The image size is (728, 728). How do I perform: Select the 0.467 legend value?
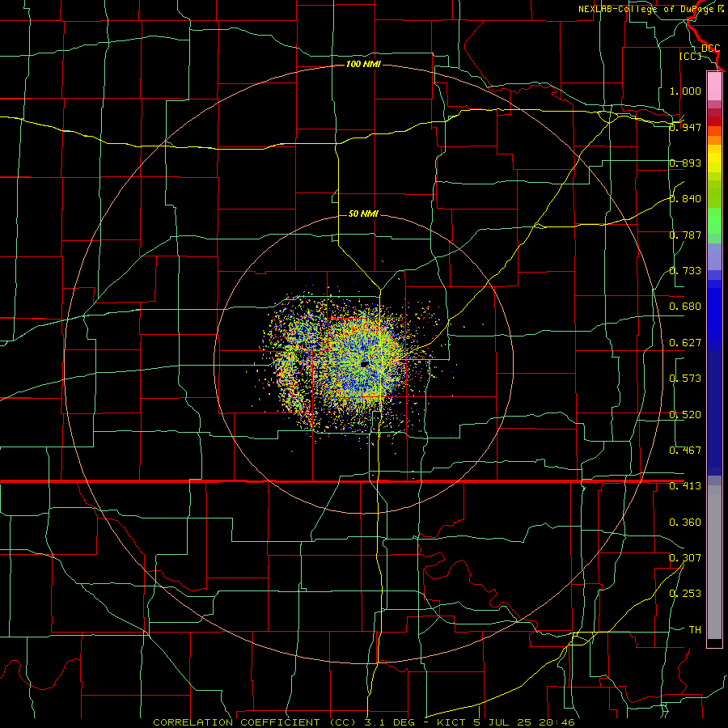tap(685, 450)
